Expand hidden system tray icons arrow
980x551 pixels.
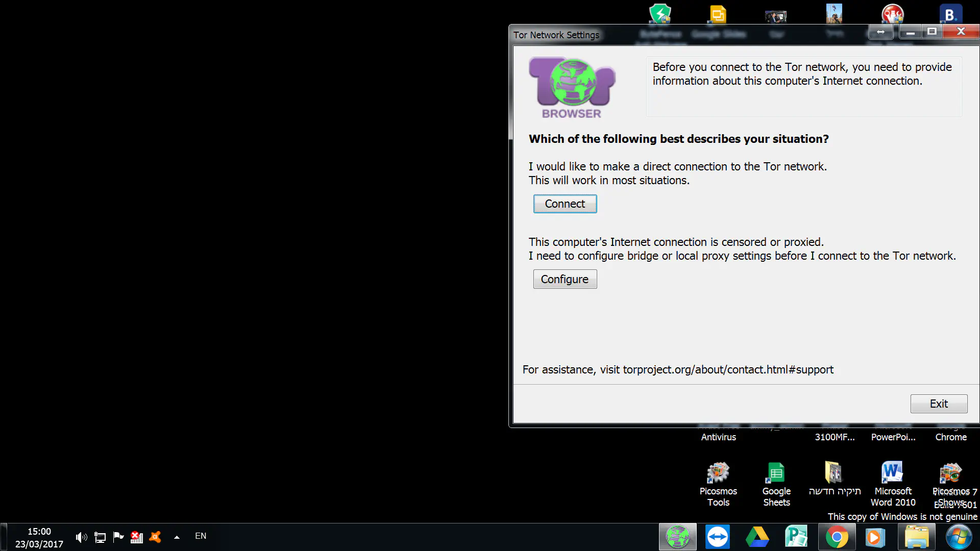click(177, 537)
